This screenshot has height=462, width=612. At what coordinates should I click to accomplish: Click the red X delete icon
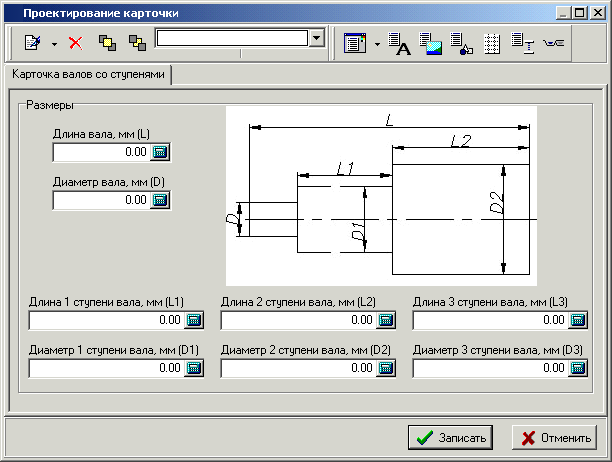tap(76, 43)
